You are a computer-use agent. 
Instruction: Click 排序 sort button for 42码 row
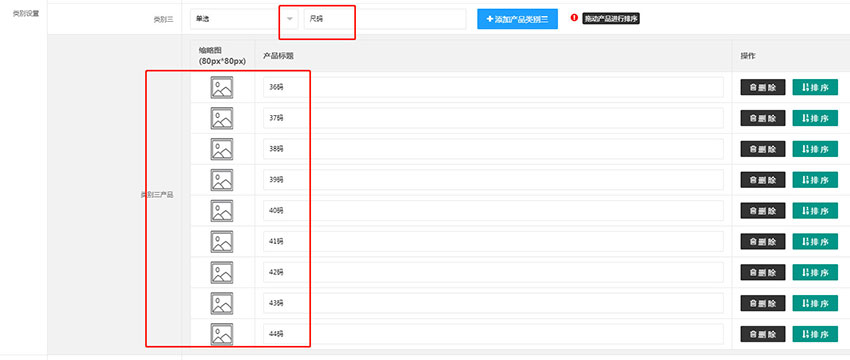click(815, 273)
